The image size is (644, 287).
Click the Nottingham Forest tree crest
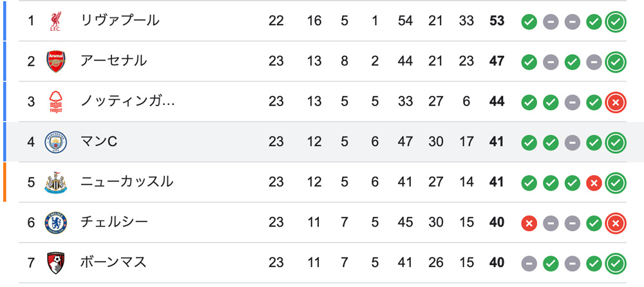click(x=55, y=102)
